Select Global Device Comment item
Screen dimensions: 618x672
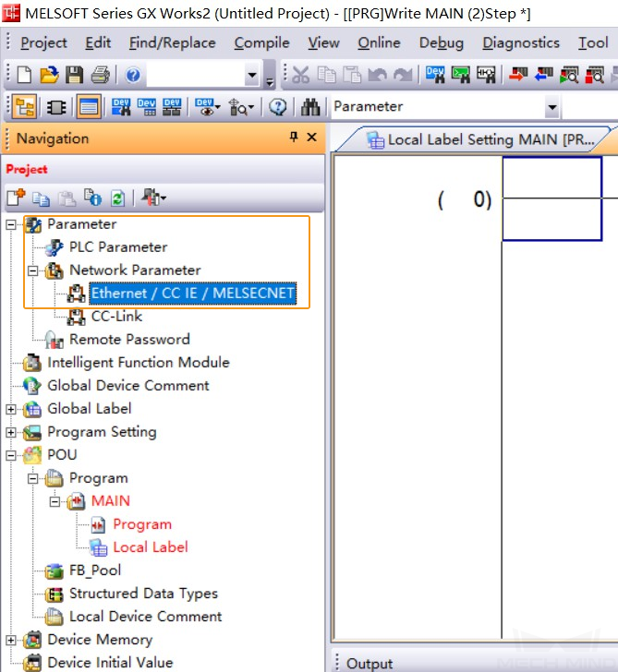pyautogui.click(x=127, y=386)
